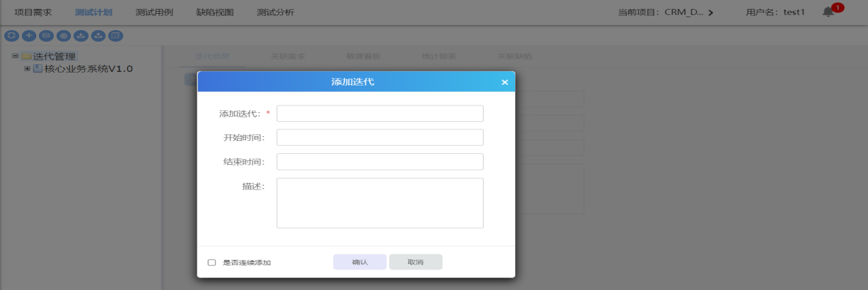Click the download import toolbar icon
868x290 pixels.
[x=81, y=35]
